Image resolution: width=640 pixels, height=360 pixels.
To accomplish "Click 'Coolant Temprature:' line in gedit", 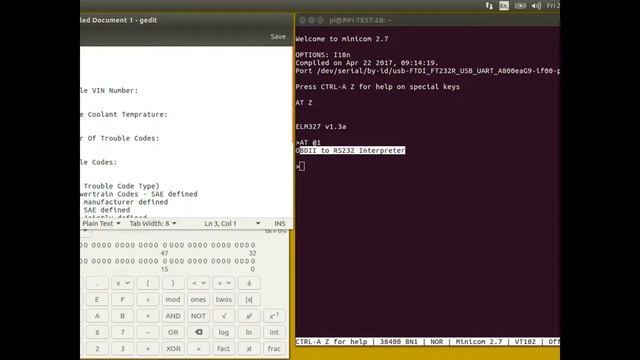I will (x=127, y=115).
